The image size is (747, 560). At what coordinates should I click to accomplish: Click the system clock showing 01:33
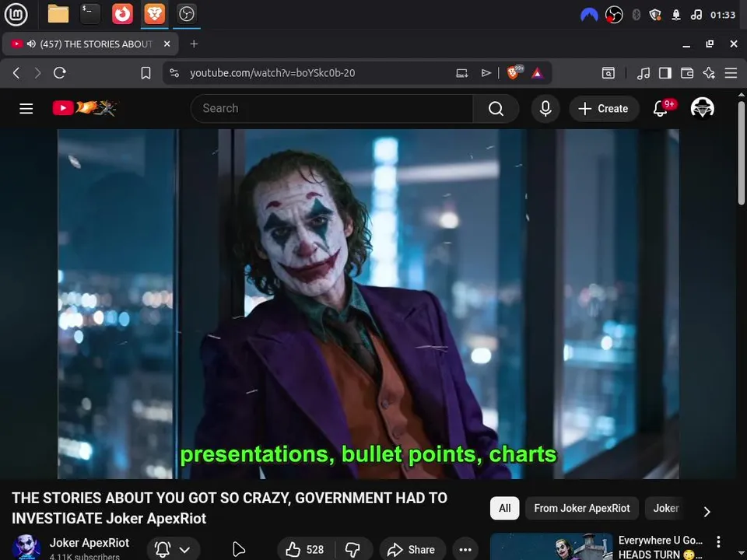[723, 16]
